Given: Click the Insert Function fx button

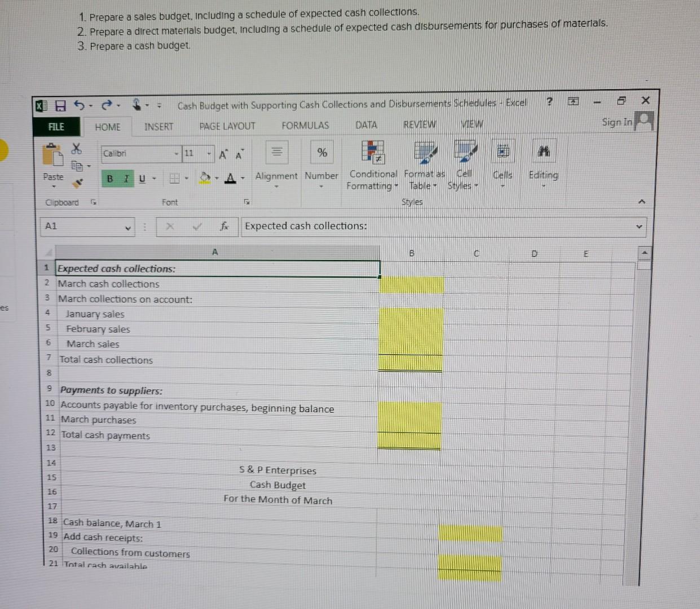Looking at the screenshot, I should coord(224,226).
